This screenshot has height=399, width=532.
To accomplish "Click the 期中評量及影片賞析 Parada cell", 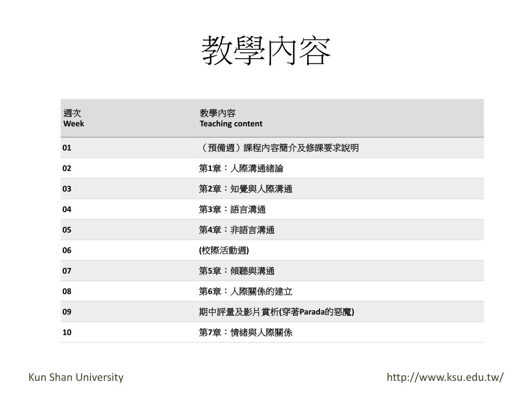I will 340,312.
